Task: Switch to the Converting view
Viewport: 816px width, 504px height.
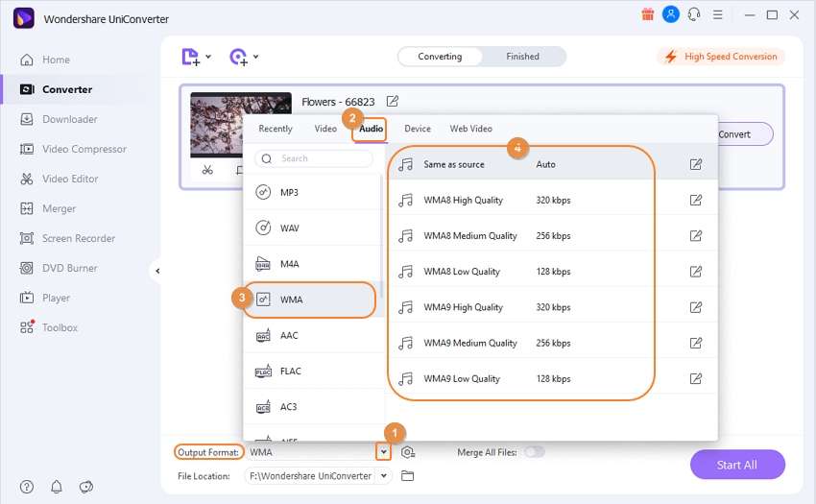Action: [440, 57]
